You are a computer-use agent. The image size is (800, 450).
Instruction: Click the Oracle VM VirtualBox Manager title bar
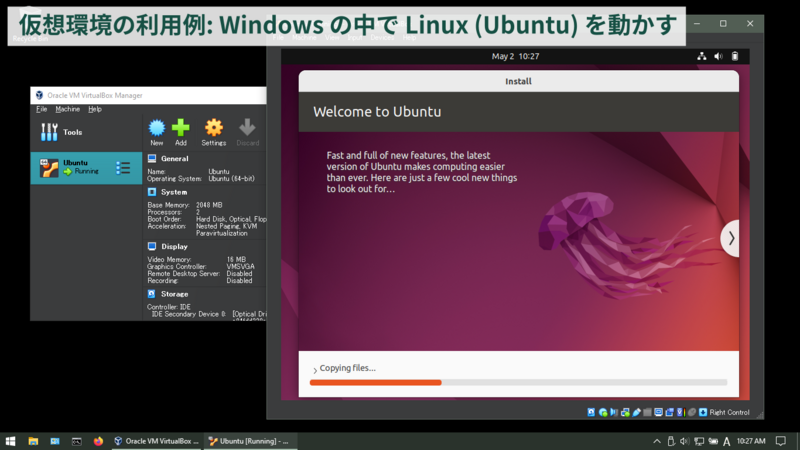pyautogui.click(x=148, y=95)
